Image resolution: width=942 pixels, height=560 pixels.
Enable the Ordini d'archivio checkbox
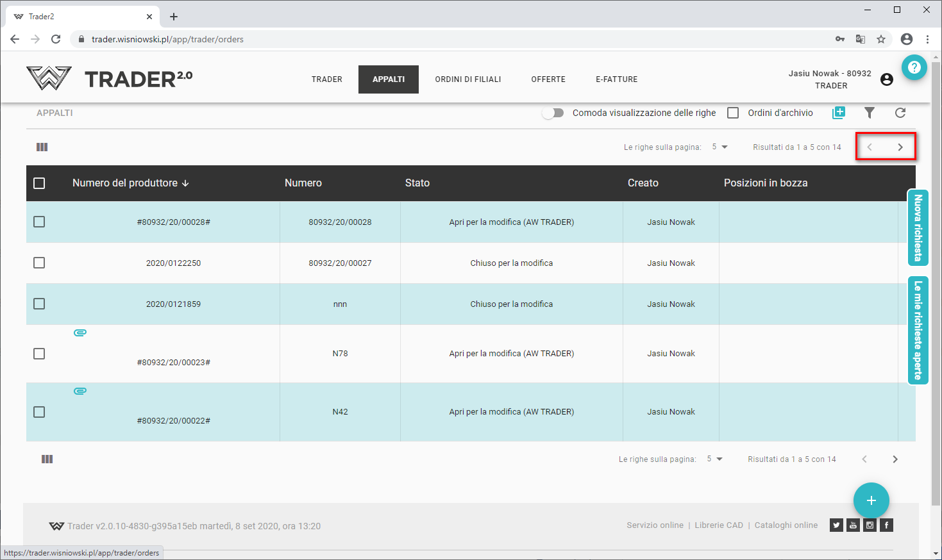pos(733,113)
